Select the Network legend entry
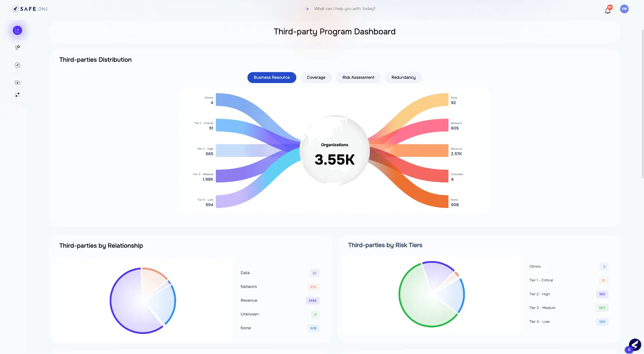This screenshot has height=354, width=644. pos(249,287)
